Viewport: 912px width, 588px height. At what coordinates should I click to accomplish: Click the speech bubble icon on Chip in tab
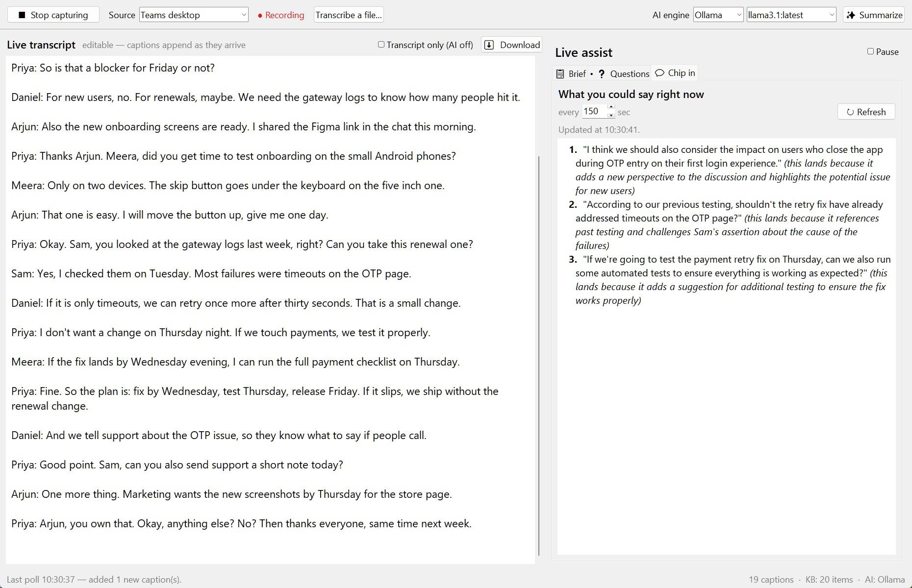pos(660,73)
